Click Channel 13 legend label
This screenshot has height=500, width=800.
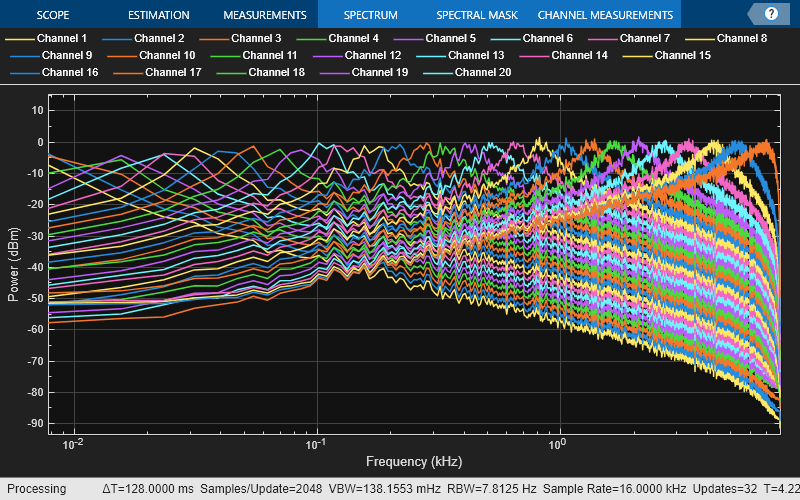(x=476, y=55)
